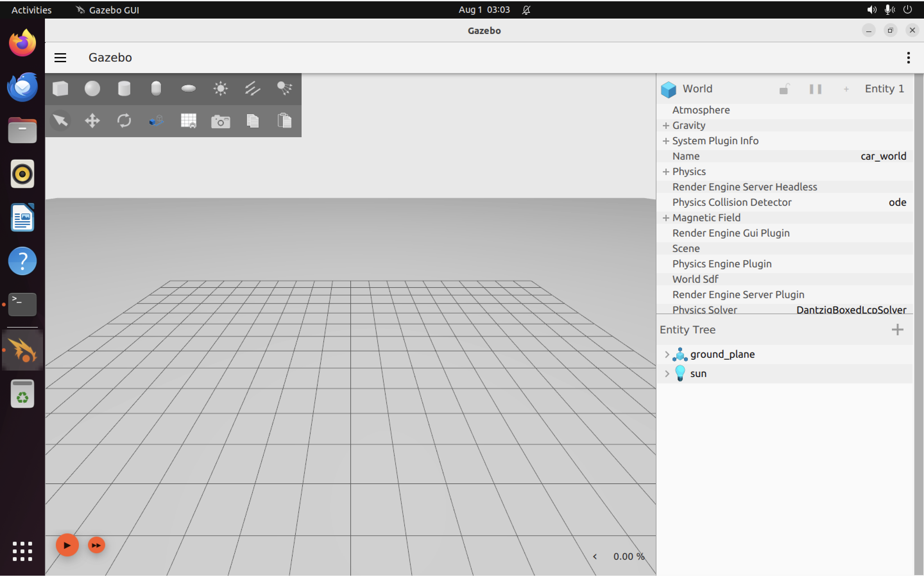Insert a capsule shape
Screen dimensions: 924x577
point(156,88)
